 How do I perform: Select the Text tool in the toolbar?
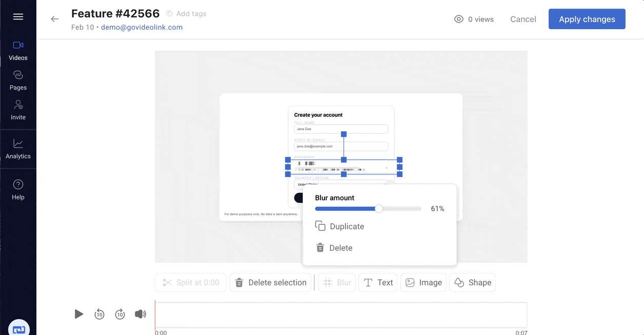tap(378, 282)
